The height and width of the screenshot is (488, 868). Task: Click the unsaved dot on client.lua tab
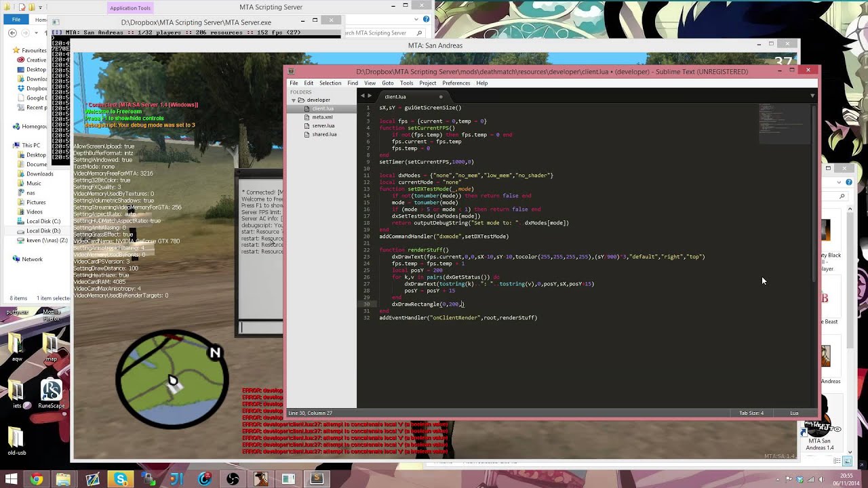tap(441, 97)
